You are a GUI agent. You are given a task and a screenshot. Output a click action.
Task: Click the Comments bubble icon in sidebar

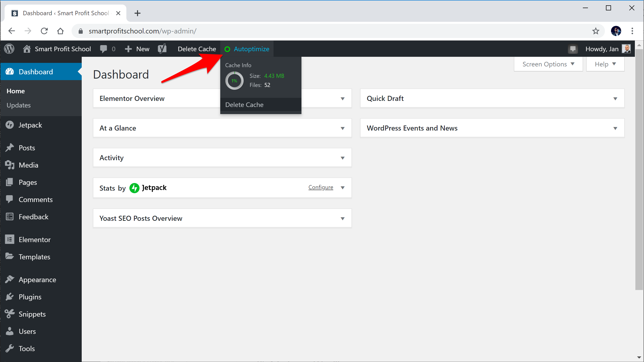(x=10, y=199)
